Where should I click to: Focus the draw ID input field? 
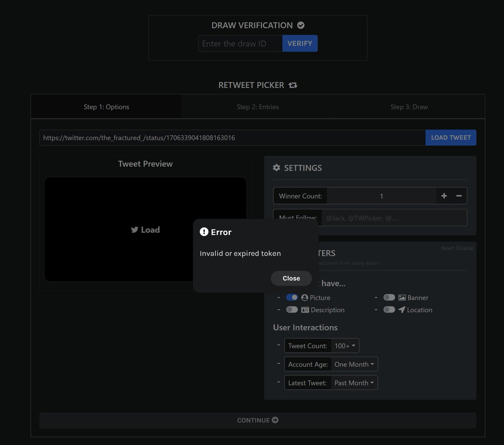tap(240, 43)
